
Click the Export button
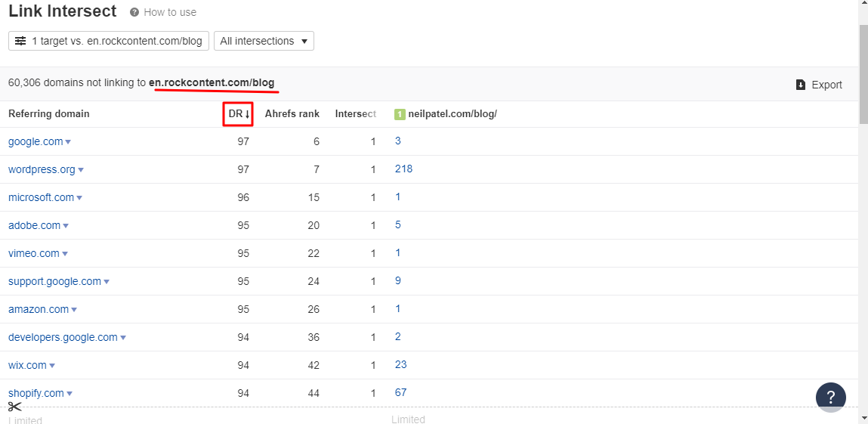(x=820, y=85)
